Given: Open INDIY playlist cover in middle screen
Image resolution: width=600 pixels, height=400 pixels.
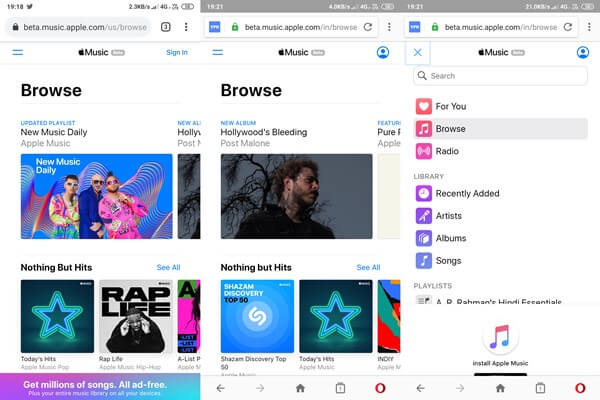Looking at the screenshot, I should pyautogui.click(x=389, y=316).
